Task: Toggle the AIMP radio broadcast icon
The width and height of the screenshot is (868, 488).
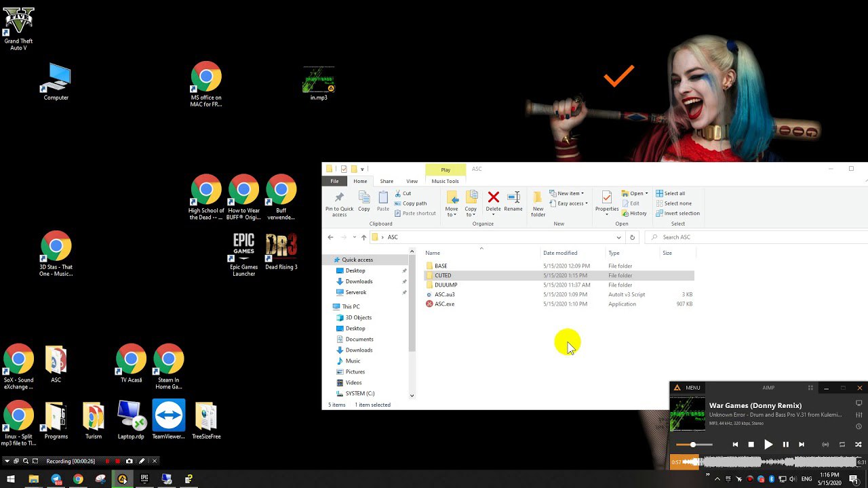Action: pos(825,445)
